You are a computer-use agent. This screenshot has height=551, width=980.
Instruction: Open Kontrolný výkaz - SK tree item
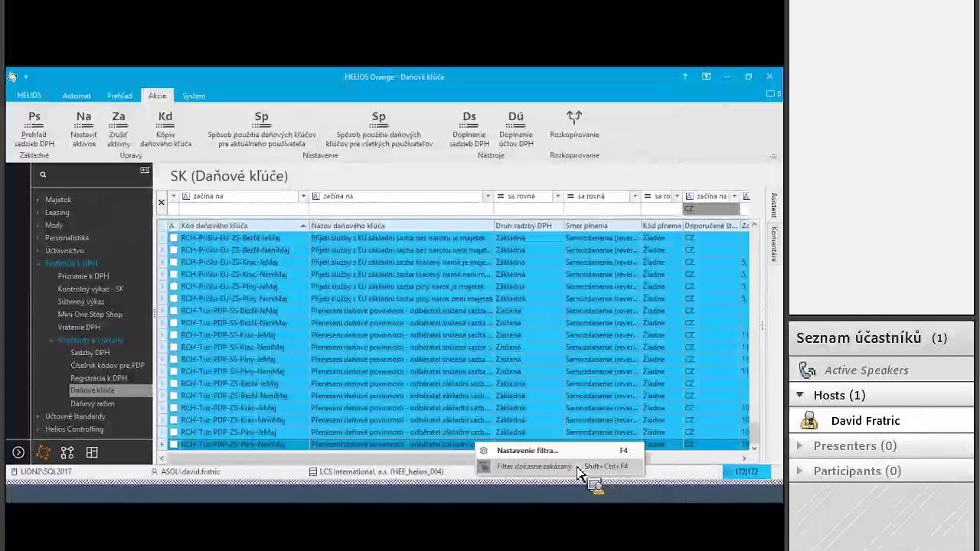pos(90,289)
